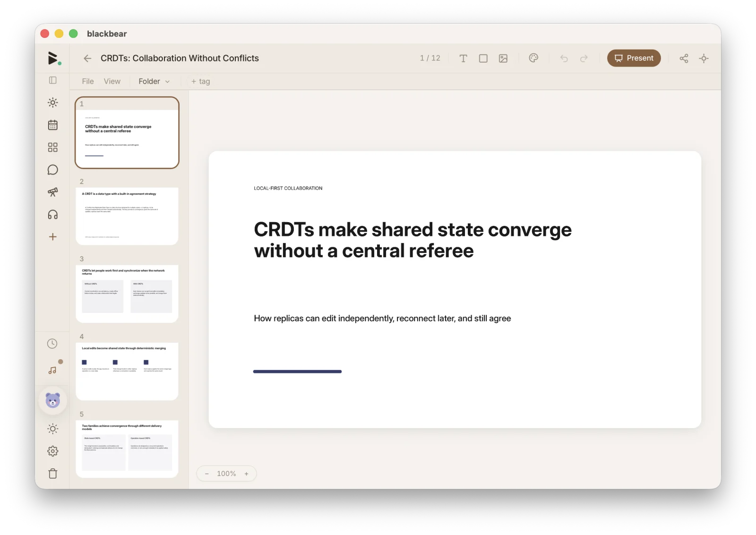This screenshot has height=535, width=756.
Task: Select slide 5 thumbnail
Action: pos(127,449)
